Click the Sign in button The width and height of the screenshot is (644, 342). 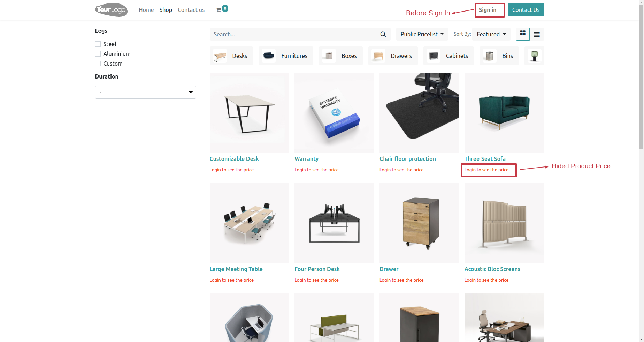point(488,10)
